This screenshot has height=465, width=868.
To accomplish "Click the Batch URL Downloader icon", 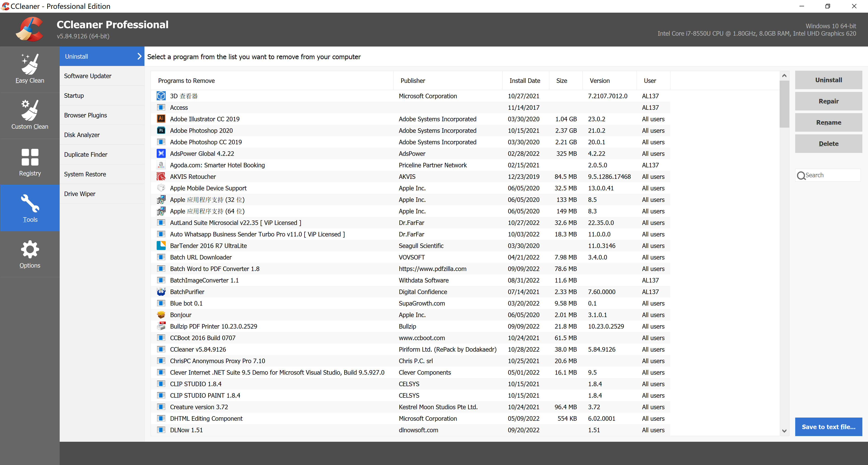I will click(161, 257).
